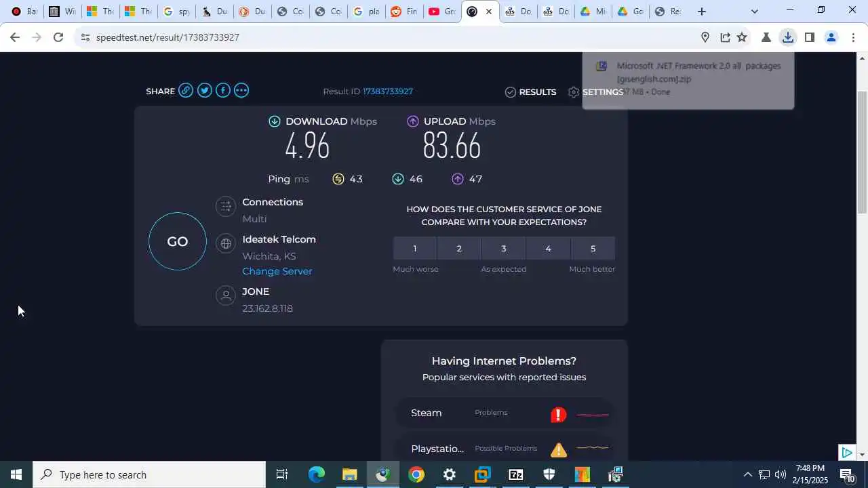Rate customer service as 3
This screenshot has height=488, width=868.
coord(504,249)
